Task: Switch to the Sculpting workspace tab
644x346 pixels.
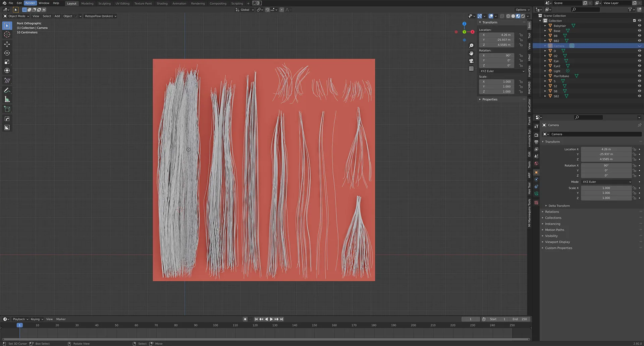Action: 104,3
